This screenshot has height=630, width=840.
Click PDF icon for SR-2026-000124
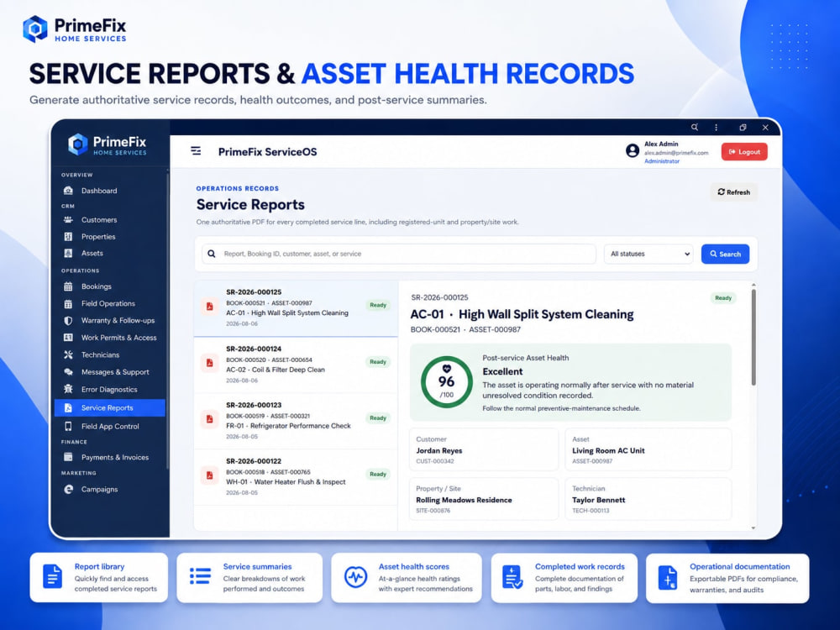(209, 363)
